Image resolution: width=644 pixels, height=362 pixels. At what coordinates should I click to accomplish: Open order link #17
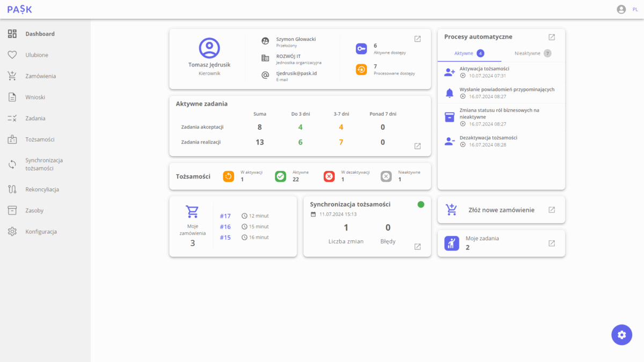point(225,216)
